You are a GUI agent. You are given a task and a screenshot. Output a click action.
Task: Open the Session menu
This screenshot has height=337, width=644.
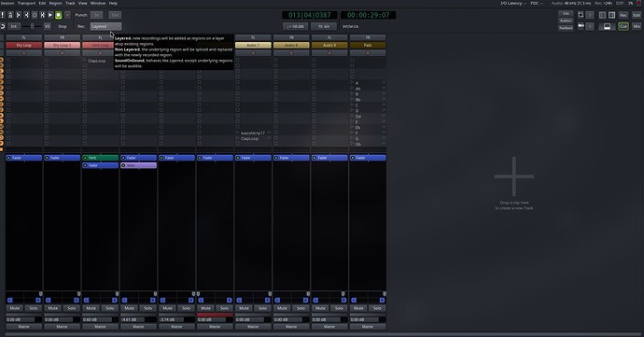[7, 3]
